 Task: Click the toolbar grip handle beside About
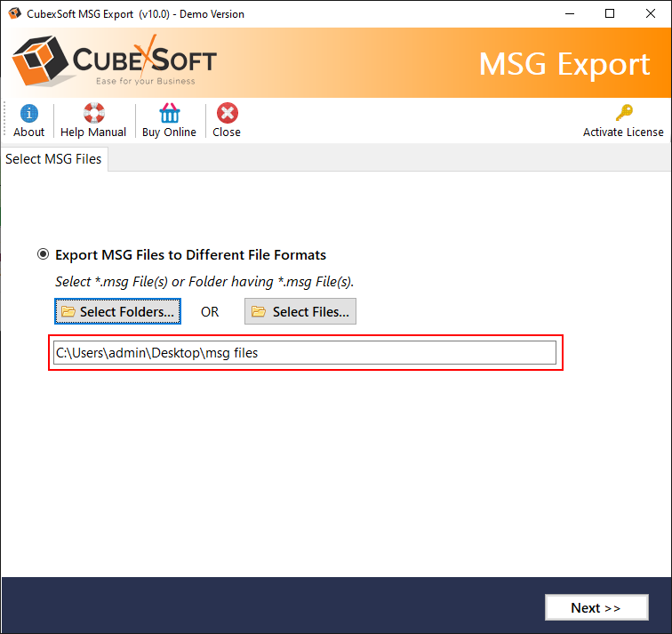(6, 120)
